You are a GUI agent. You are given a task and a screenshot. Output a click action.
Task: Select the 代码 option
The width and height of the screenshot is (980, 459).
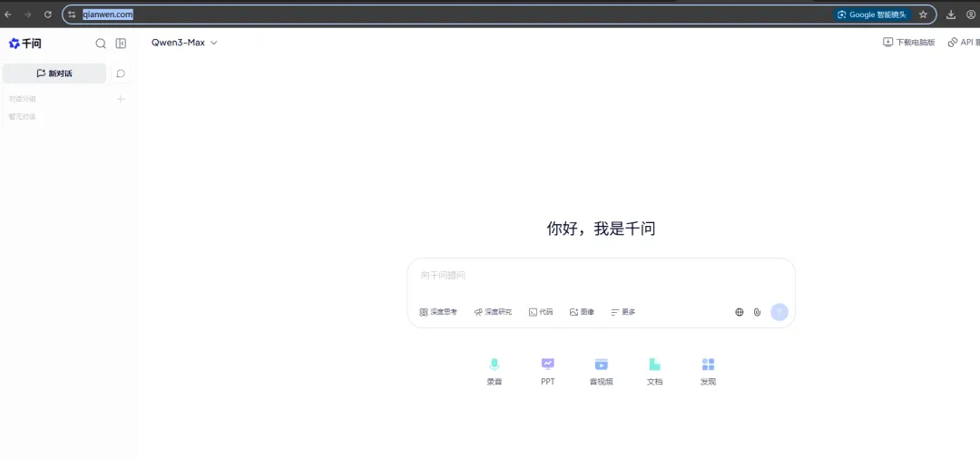[541, 312]
